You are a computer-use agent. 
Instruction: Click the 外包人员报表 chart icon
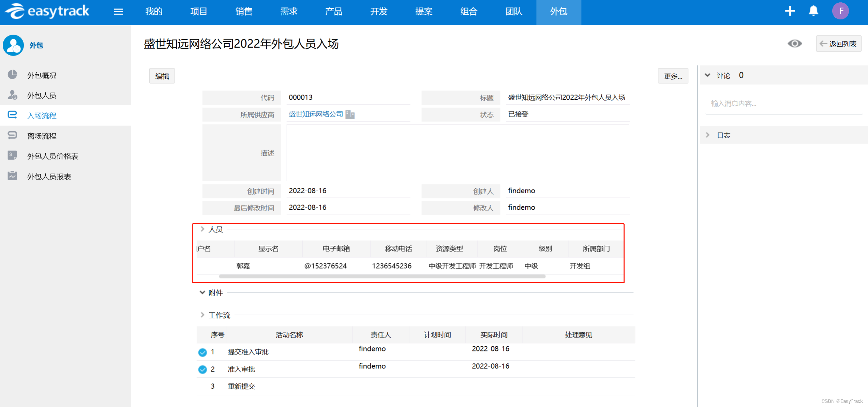[x=12, y=176]
